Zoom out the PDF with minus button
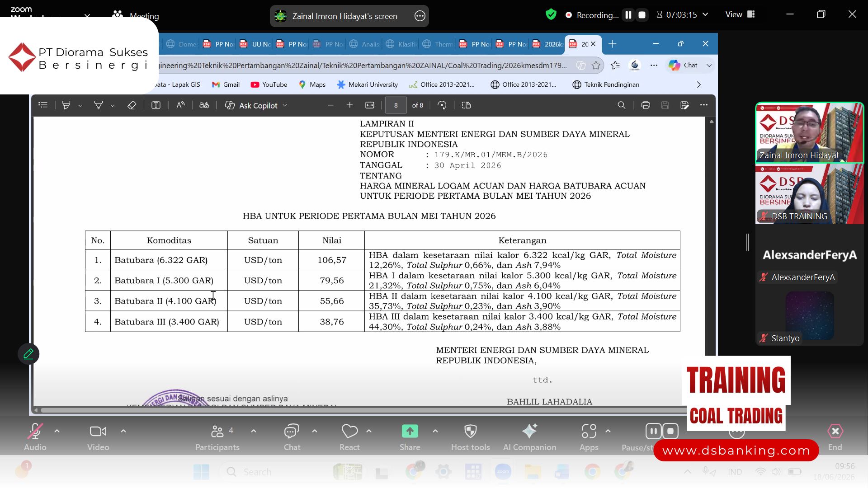This screenshot has height=488, width=868. point(330,105)
